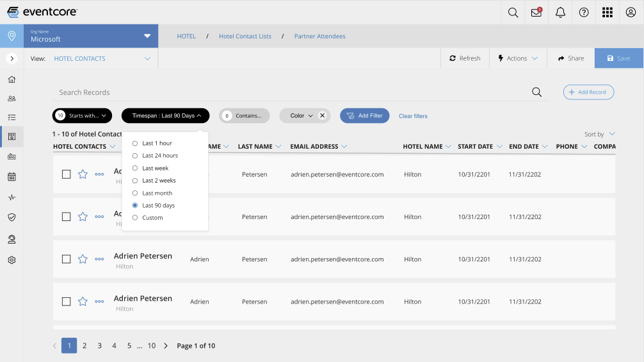Open the calendar icon in sidebar
Viewport: 644px width, 362px height.
pos(12,176)
